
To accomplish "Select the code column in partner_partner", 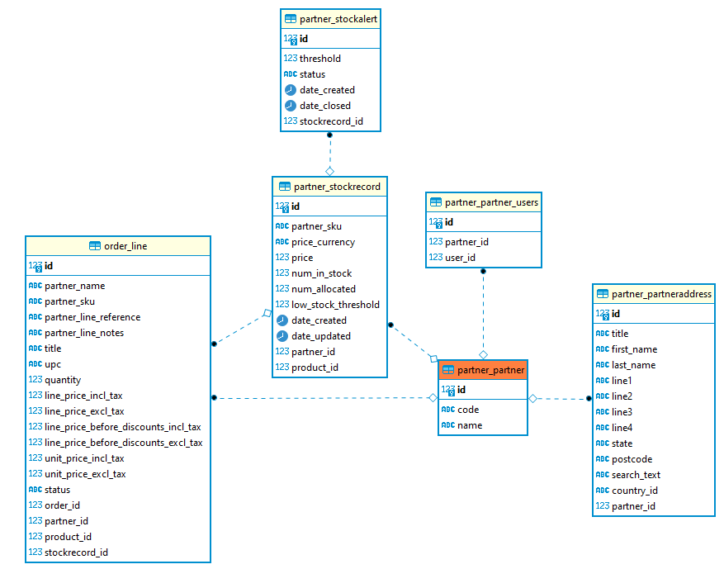I will tap(468, 410).
